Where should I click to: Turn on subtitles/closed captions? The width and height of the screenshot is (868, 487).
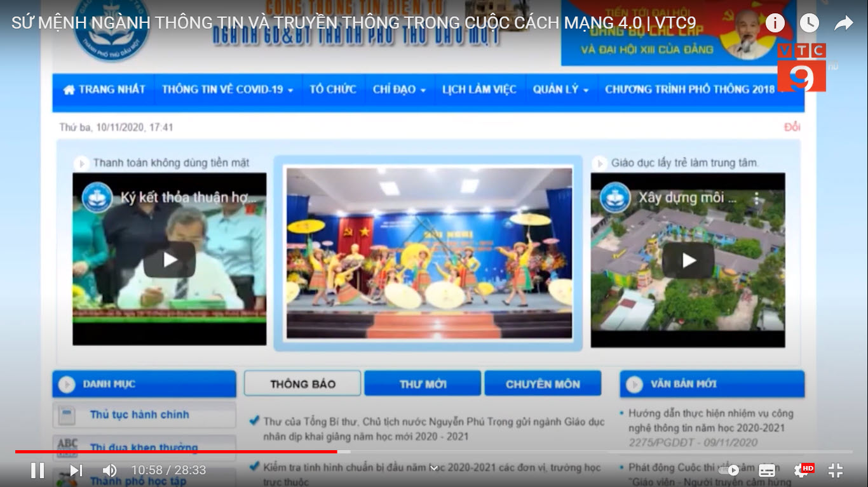point(767,470)
